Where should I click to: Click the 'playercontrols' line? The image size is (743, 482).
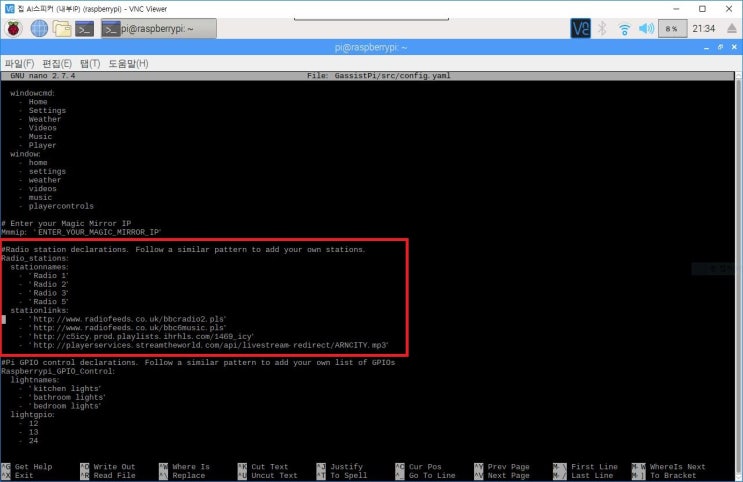(x=61, y=206)
